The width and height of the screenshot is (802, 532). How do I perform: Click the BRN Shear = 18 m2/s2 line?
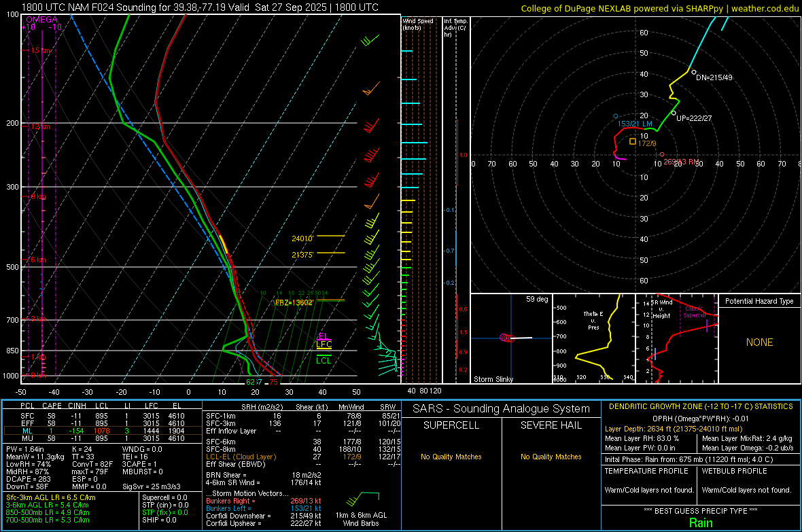pos(264,475)
